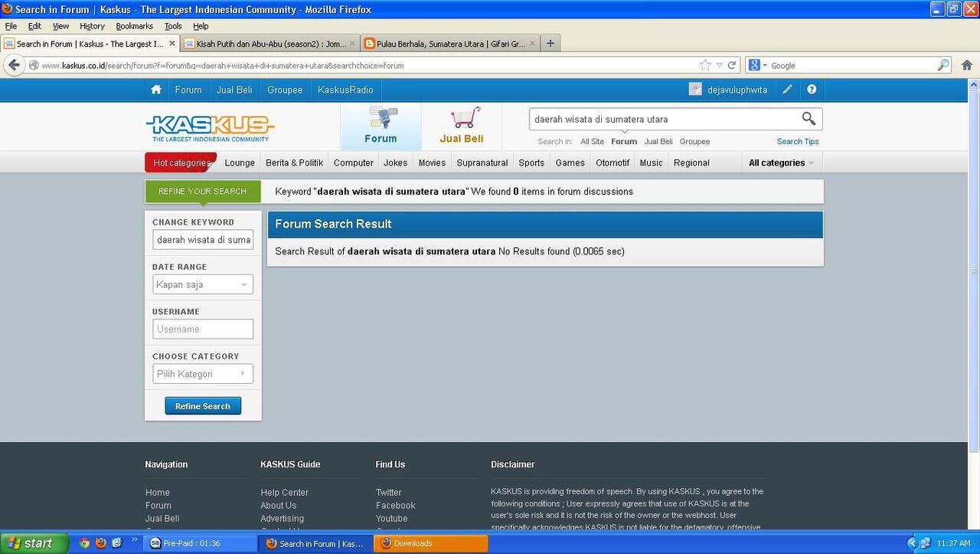Click the Kaskus home icon in navbar
This screenshot has width=980, height=554.
coord(156,90)
